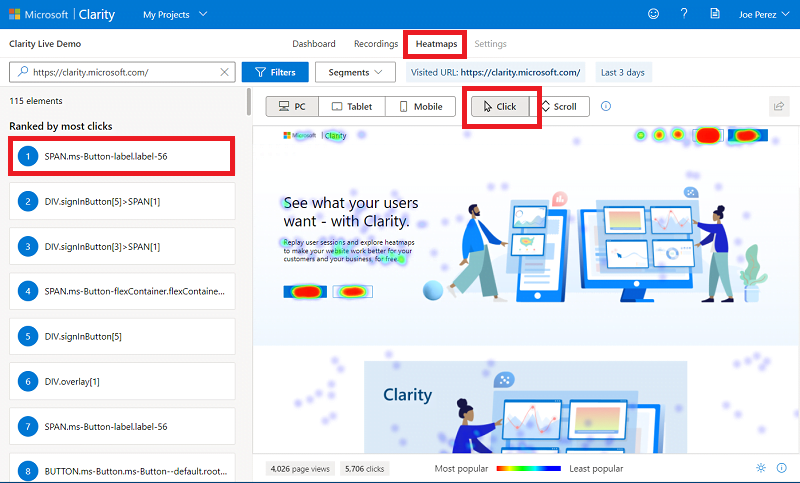Image resolution: width=800 pixels, height=483 pixels.
Task: Click the URL search input field
Action: coord(122,72)
